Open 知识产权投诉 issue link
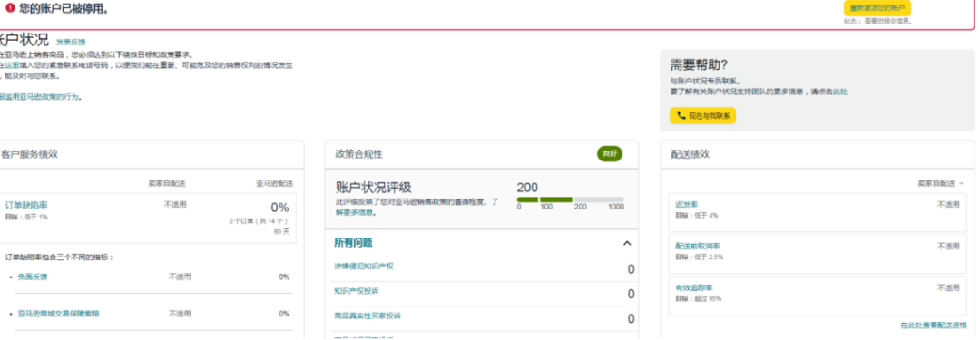Viewport: 980px width, 340px height. pyautogui.click(x=357, y=291)
